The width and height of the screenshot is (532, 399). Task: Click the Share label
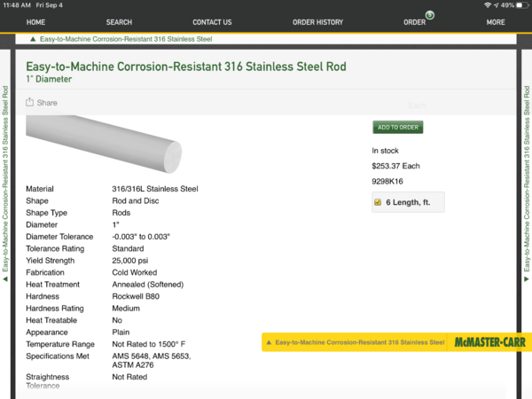click(x=47, y=103)
